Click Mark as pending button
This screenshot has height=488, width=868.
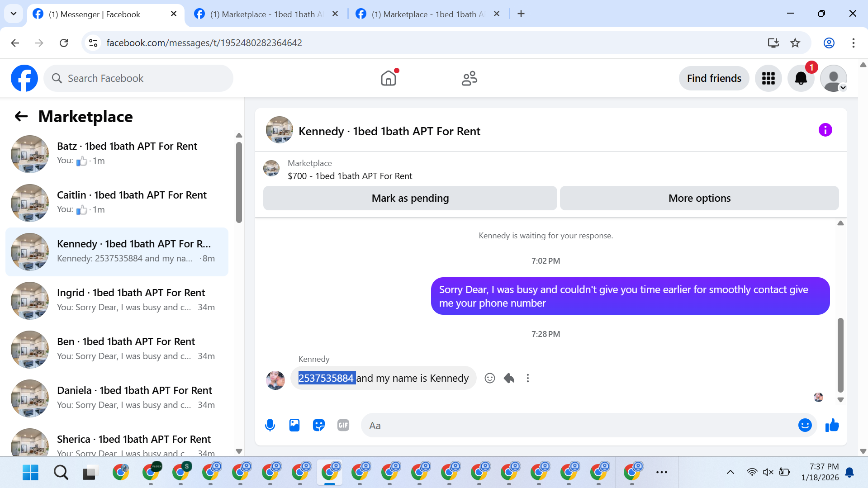(x=410, y=198)
